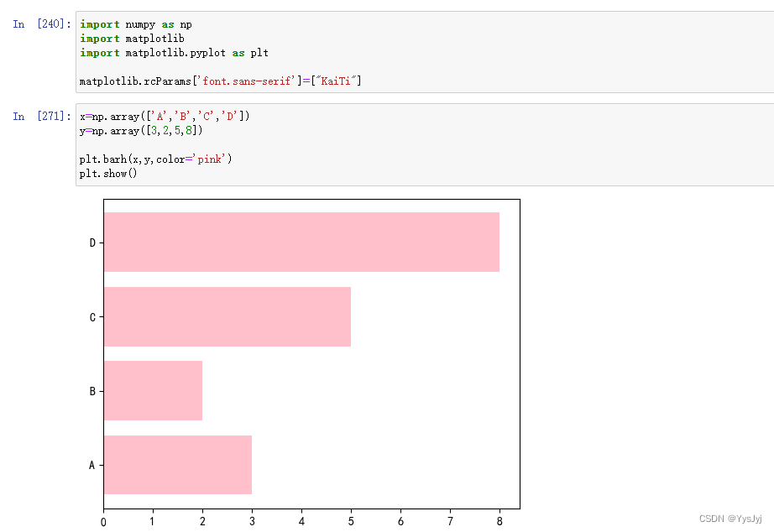Click the x-axis tick label 0

tap(103, 522)
